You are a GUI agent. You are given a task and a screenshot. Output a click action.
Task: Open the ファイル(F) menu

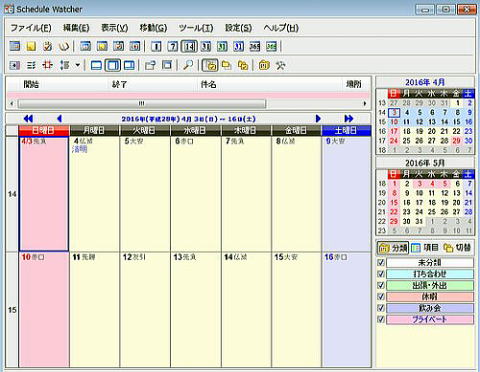click(x=31, y=28)
